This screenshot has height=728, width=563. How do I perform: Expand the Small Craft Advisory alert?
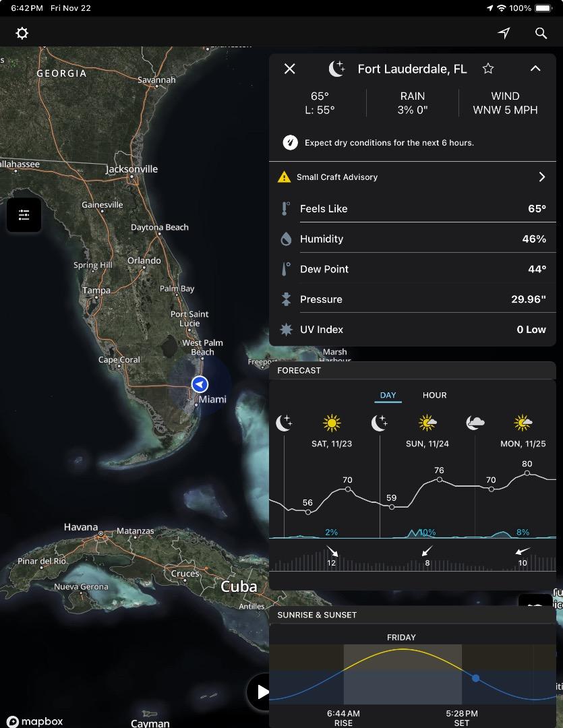541,177
